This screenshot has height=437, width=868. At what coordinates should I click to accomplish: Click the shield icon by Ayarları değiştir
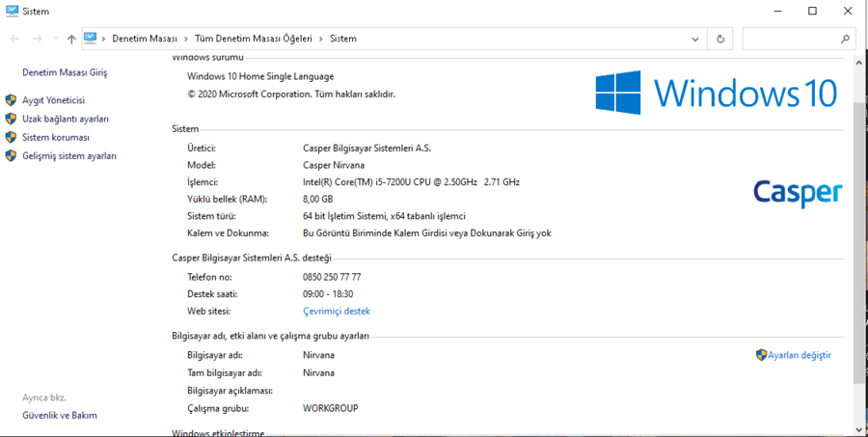[x=761, y=355]
